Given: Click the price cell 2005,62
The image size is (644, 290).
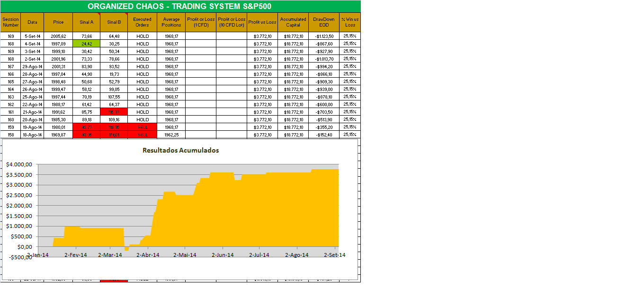Looking at the screenshot, I should (58, 36).
